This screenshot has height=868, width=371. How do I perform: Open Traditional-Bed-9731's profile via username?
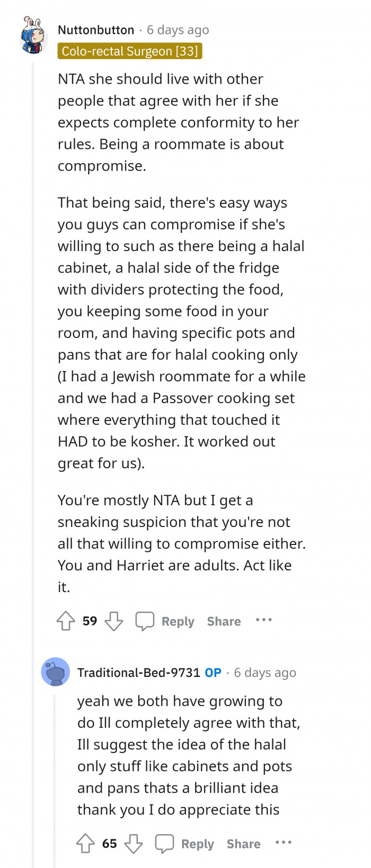138,672
